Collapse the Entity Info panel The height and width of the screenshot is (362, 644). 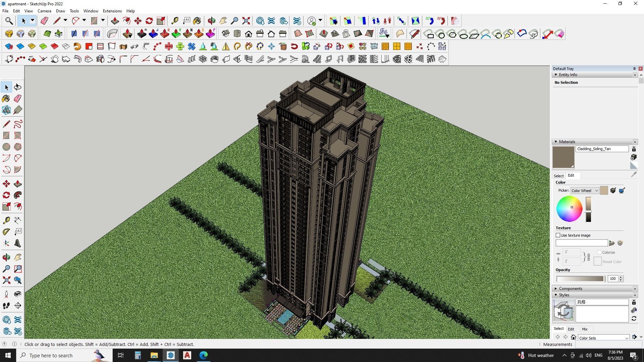pos(556,75)
